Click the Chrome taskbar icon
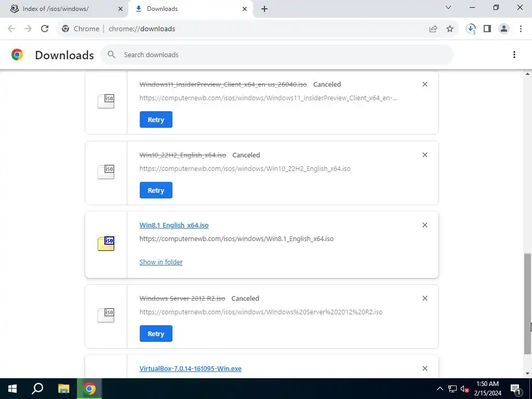Screen dimensions: 532x399 tap(89, 389)
